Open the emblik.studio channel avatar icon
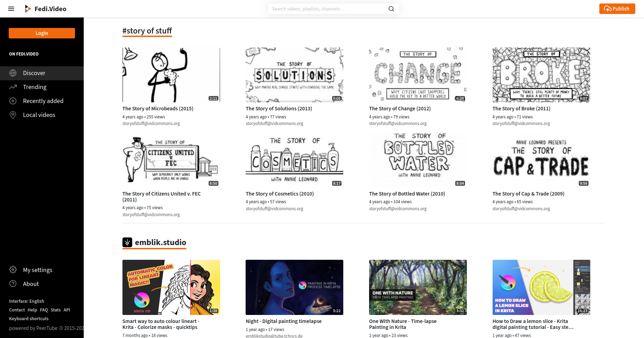Screen dimensions: 644x338 127,242
